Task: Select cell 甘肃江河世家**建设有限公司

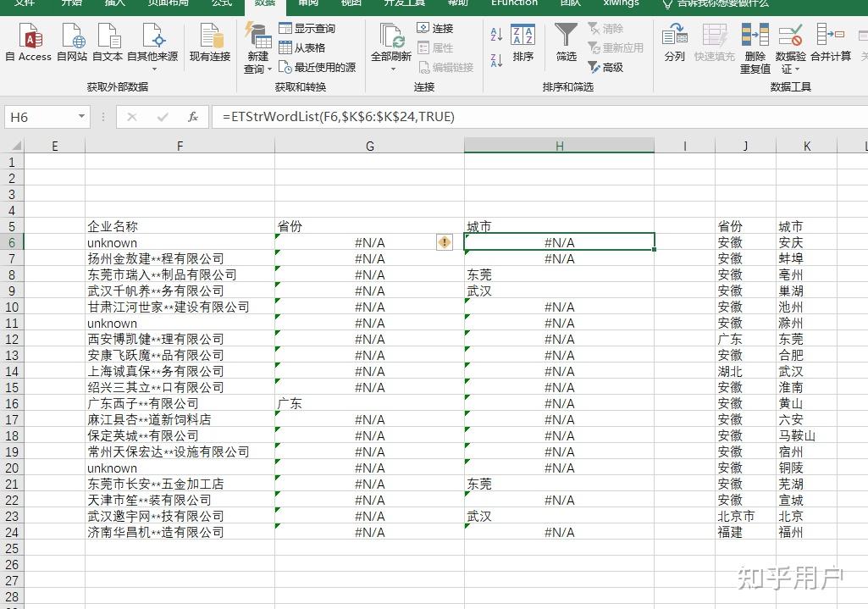Action: (180, 307)
